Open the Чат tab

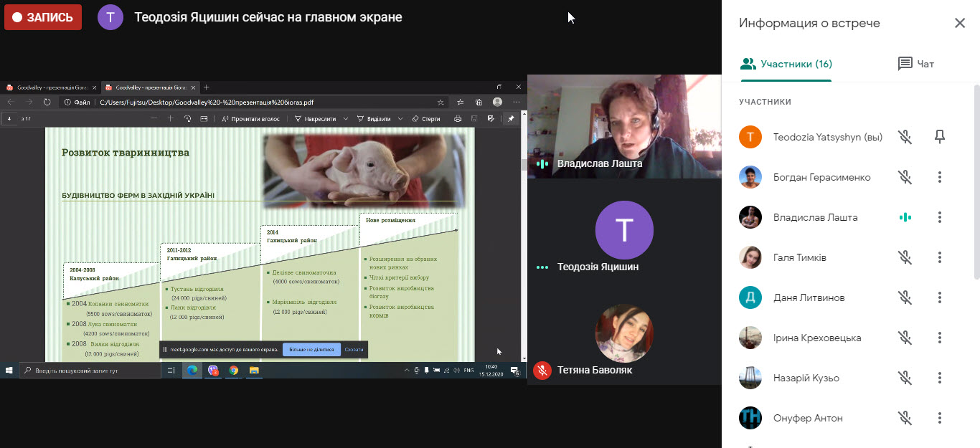(x=916, y=64)
